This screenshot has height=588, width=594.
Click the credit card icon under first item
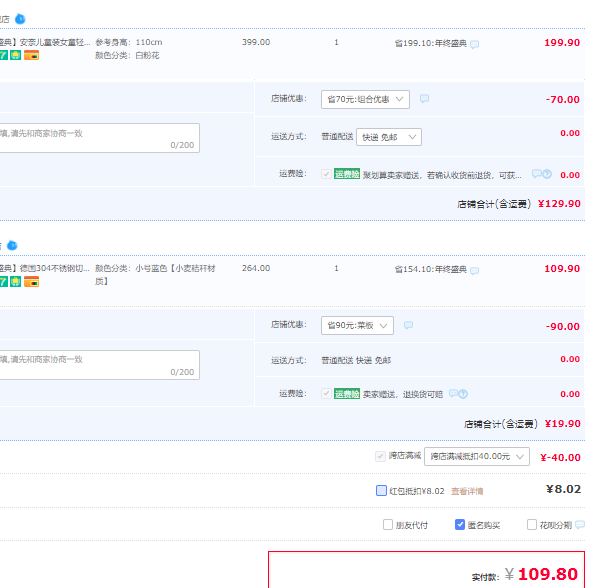pyautogui.click(x=31, y=56)
